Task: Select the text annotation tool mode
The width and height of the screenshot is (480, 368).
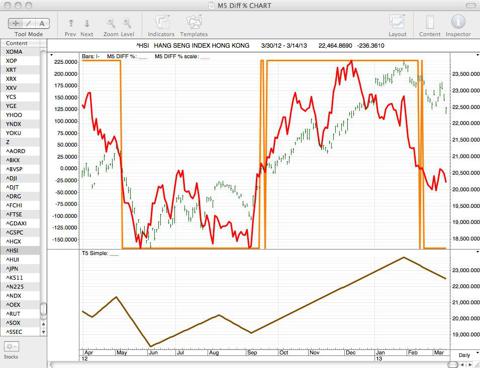Action: pos(42,23)
